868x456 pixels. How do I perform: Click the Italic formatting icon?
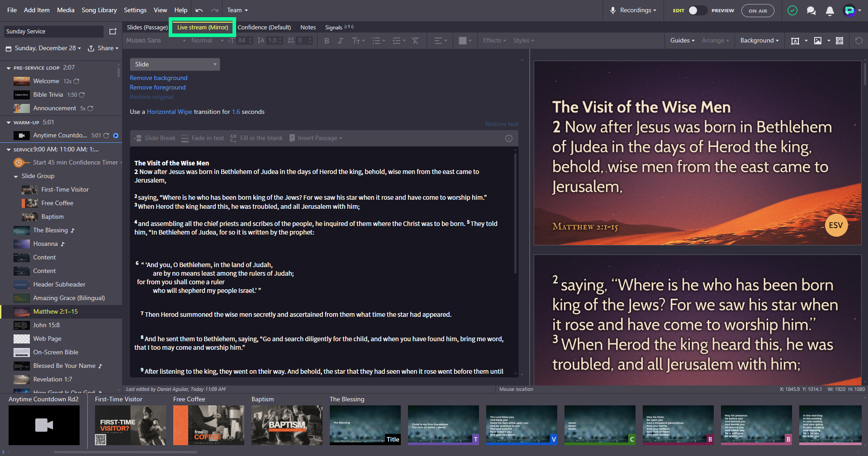tap(341, 41)
